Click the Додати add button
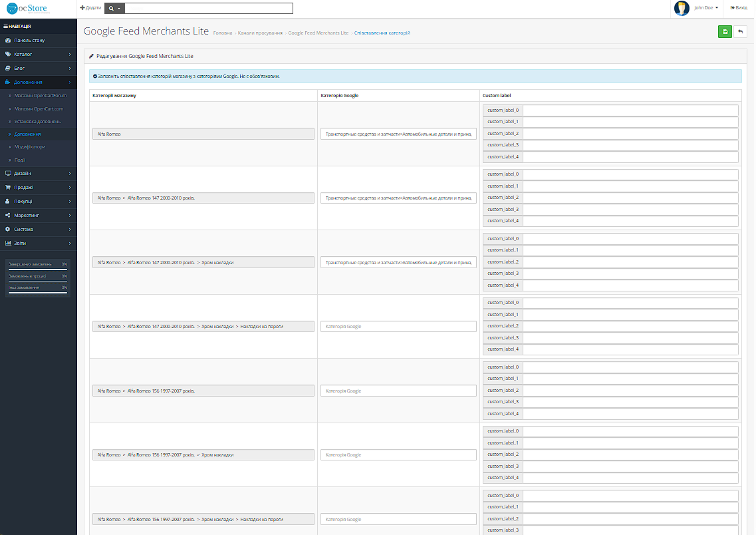The width and height of the screenshot is (756, 535). click(x=90, y=8)
